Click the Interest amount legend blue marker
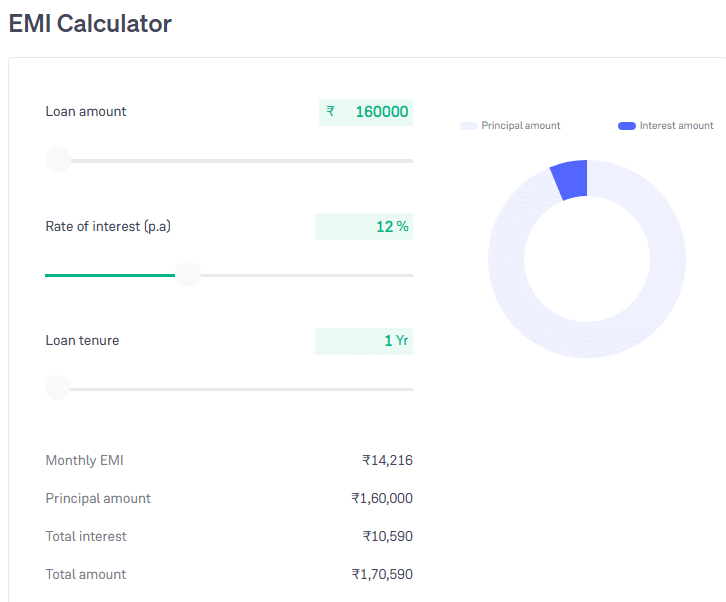726x602 pixels. [627, 126]
